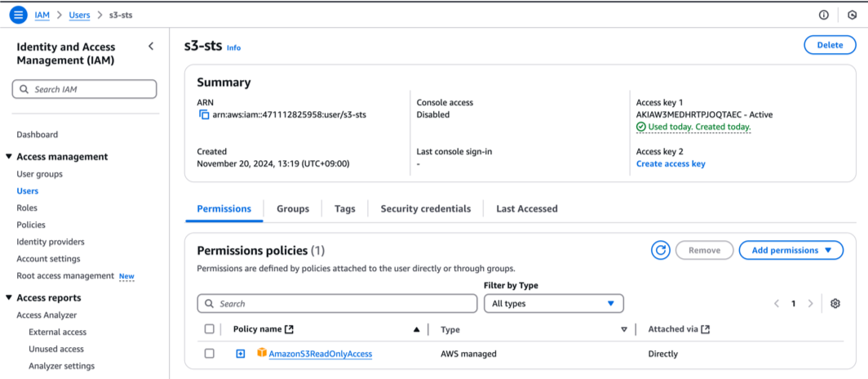Click the Info link beside s3-sts

[x=233, y=47]
